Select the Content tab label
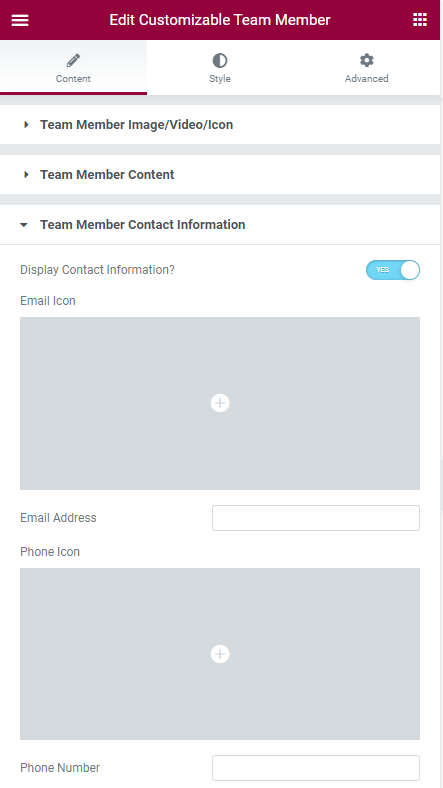This screenshot has width=443, height=788. point(73,78)
